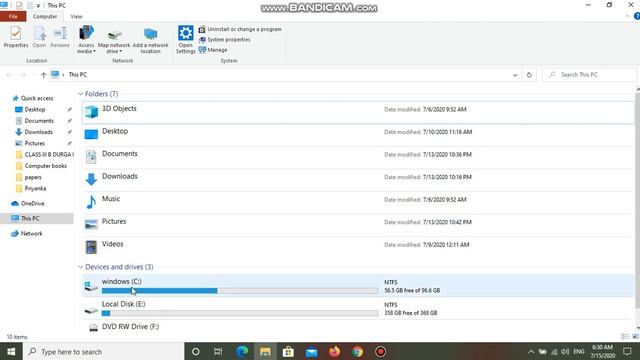
Task: Go up one folder level
Action: [43, 75]
